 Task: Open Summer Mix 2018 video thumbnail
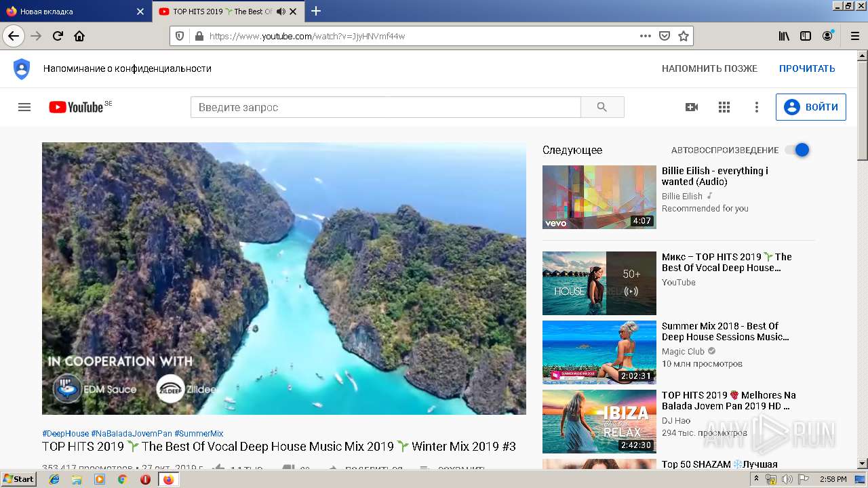point(599,352)
